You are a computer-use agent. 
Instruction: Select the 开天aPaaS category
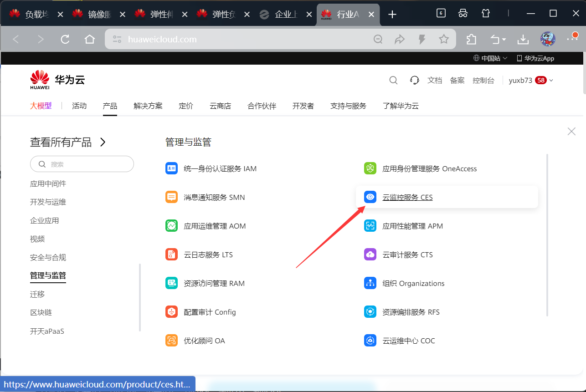47,331
